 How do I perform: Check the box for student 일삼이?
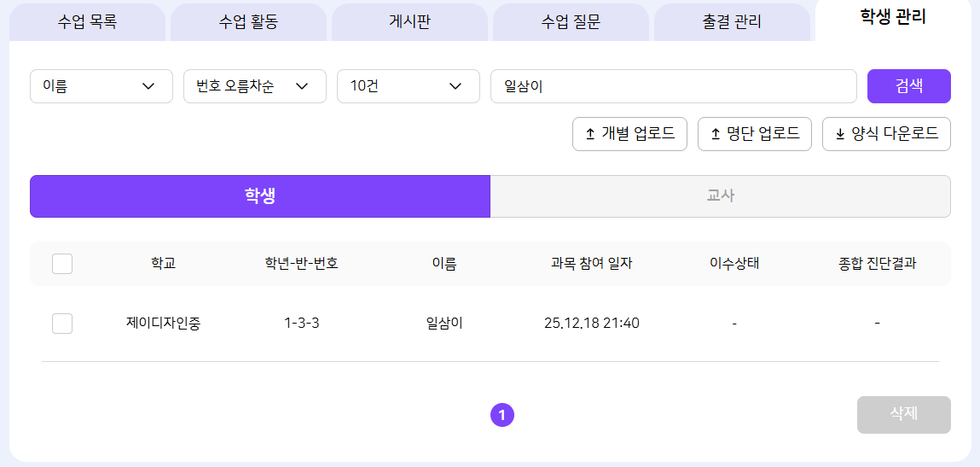pos(62,324)
